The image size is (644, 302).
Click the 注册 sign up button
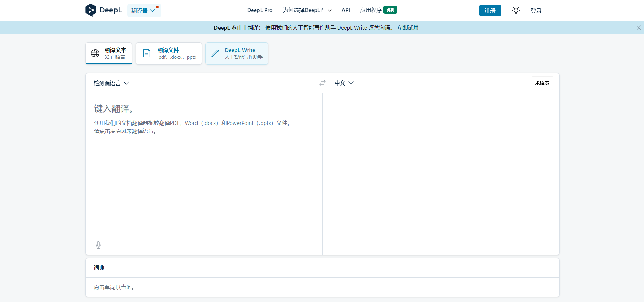[x=490, y=11]
